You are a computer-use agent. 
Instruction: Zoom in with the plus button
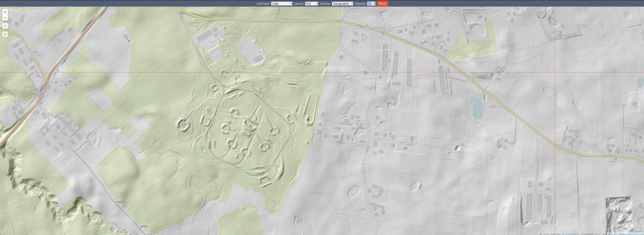click(5, 11)
